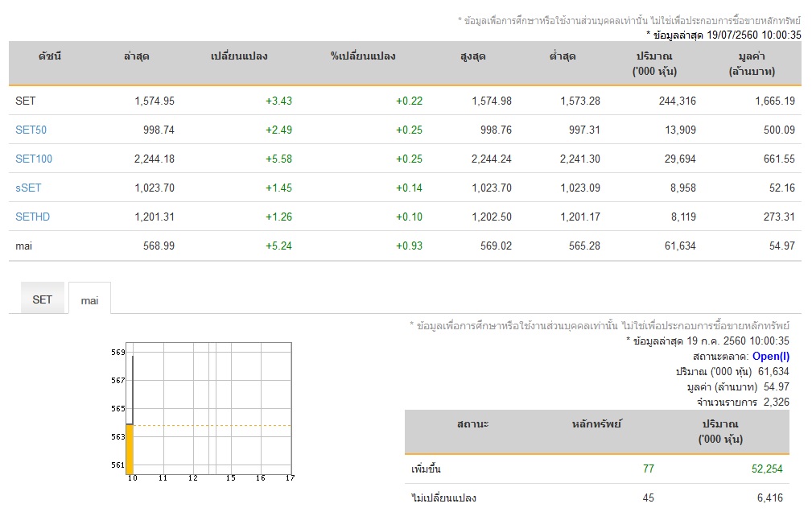812x512 pixels.
Task: Select SET low value 1,573.28
Action: (x=580, y=101)
